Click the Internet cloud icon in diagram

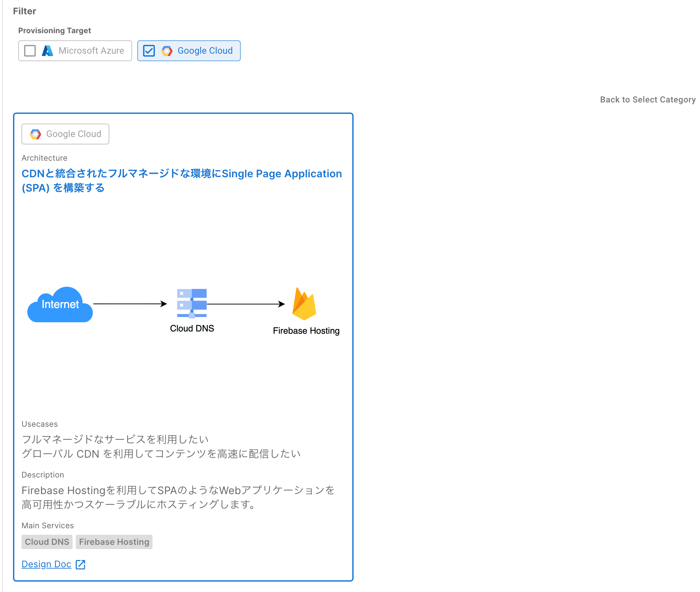(x=60, y=305)
